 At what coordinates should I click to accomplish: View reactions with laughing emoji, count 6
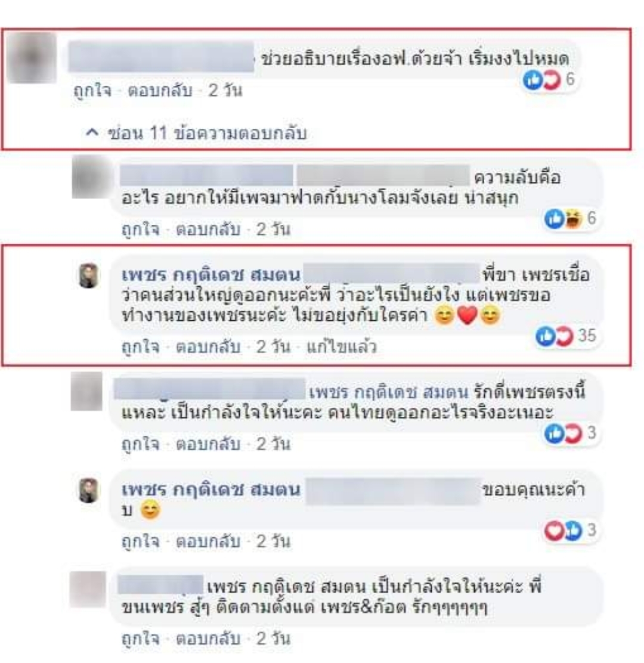[570, 219]
